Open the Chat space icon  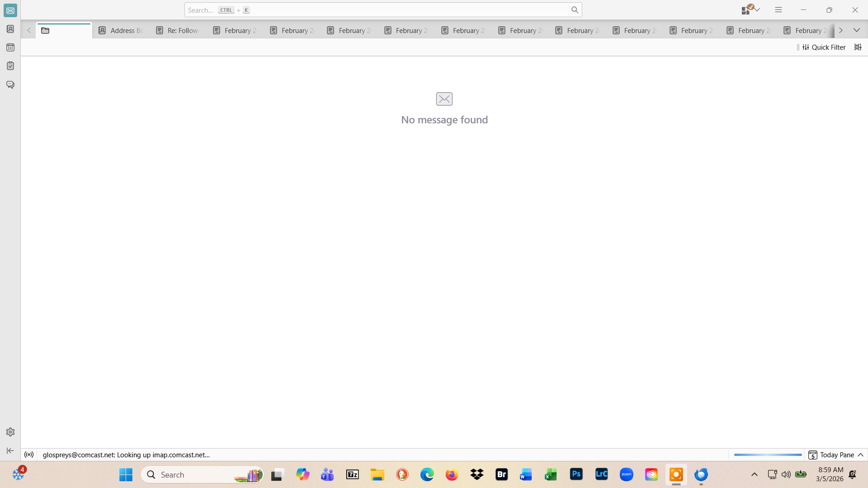click(x=10, y=84)
